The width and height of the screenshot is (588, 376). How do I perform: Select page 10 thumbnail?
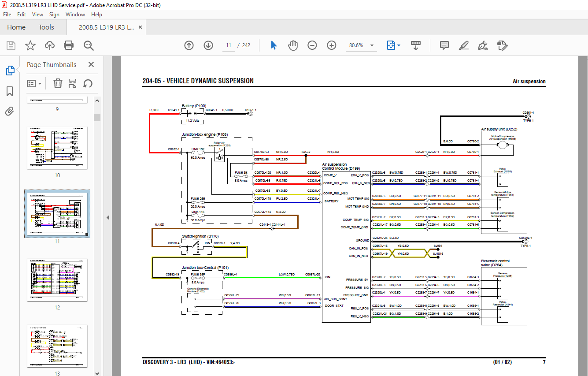(57, 148)
